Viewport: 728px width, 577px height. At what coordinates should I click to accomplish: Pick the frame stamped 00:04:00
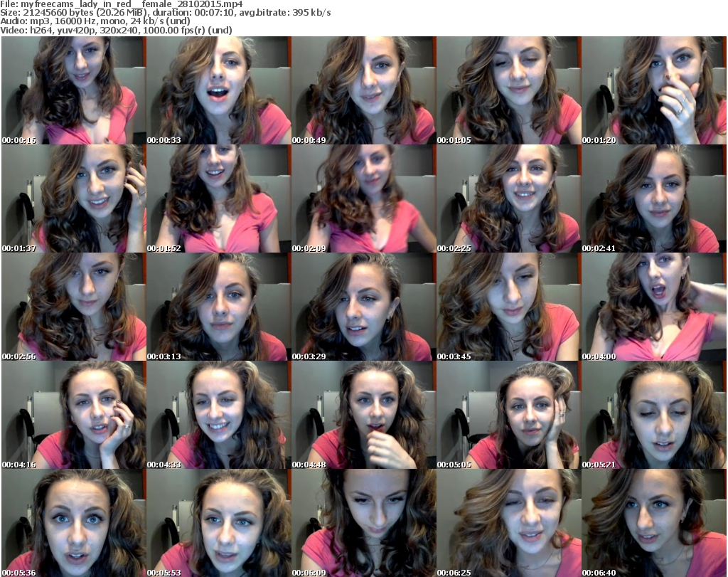click(x=654, y=307)
